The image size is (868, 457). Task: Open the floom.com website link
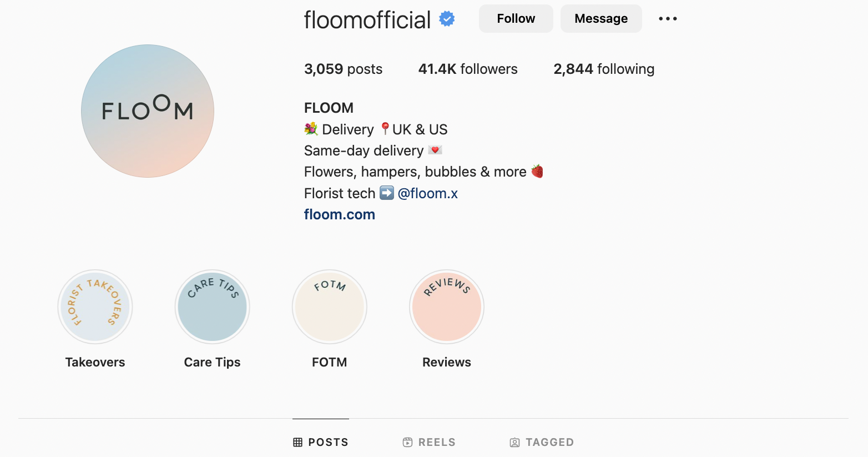339,214
